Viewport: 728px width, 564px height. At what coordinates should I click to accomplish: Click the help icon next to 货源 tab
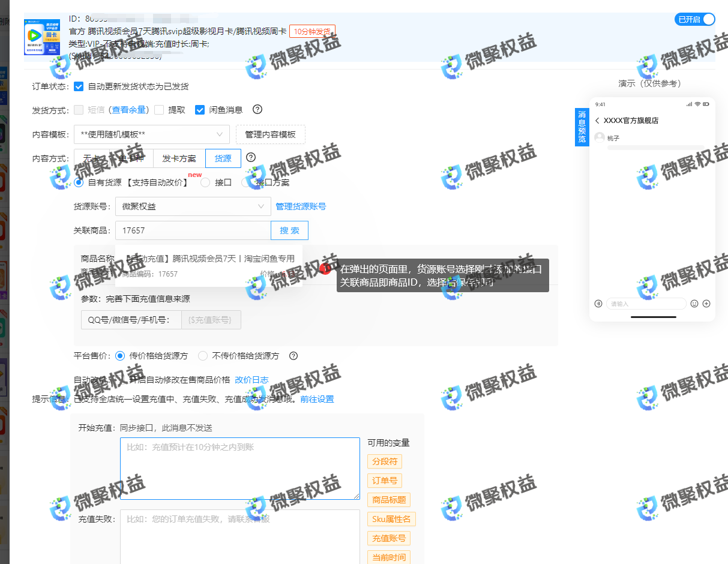[251, 157]
